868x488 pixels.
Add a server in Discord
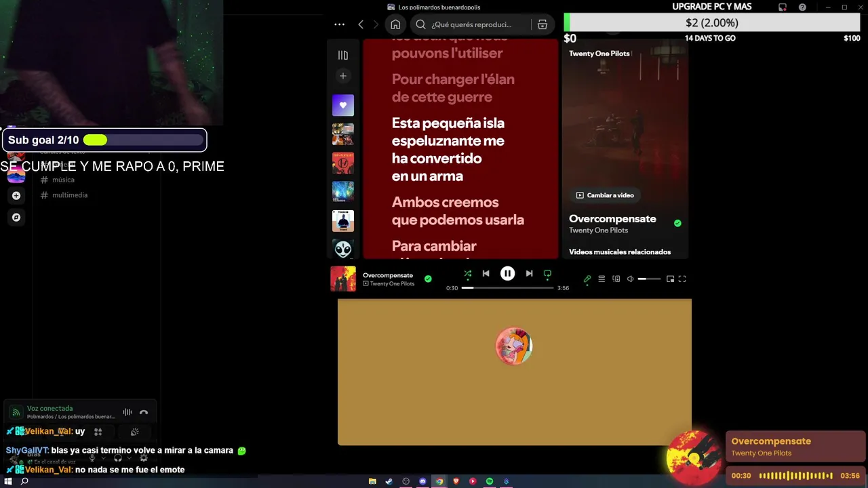16,196
